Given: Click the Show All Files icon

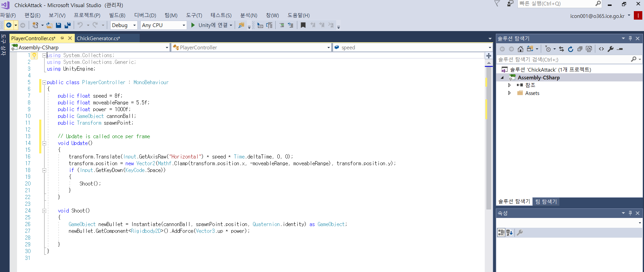Looking at the screenshot, I should (x=589, y=49).
